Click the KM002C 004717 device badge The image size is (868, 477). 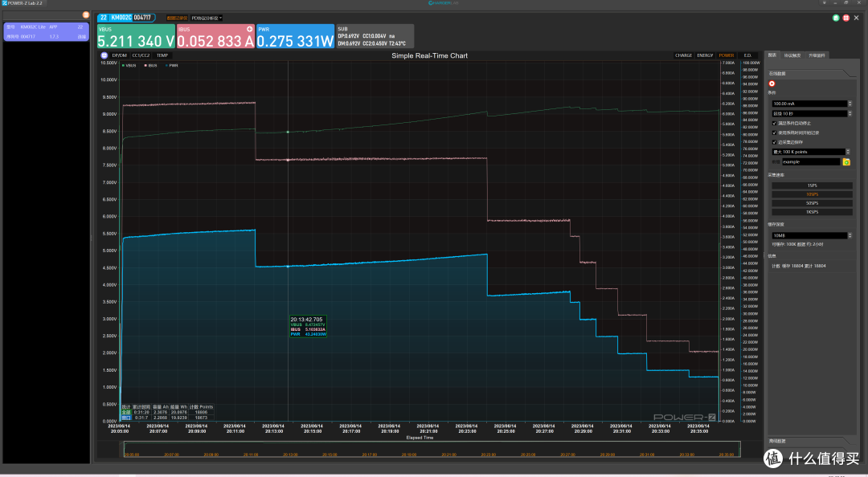tap(126, 18)
